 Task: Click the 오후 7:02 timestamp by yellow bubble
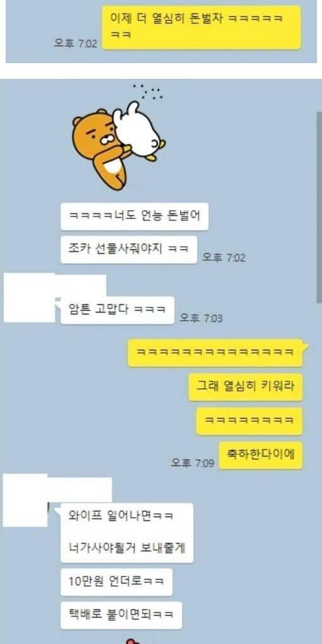(x=76, y=43)
